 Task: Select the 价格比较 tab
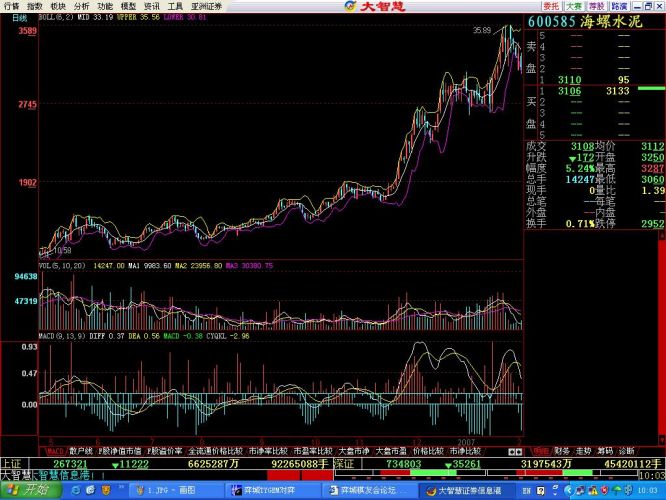pyautogui.click(x=428, y=451)
